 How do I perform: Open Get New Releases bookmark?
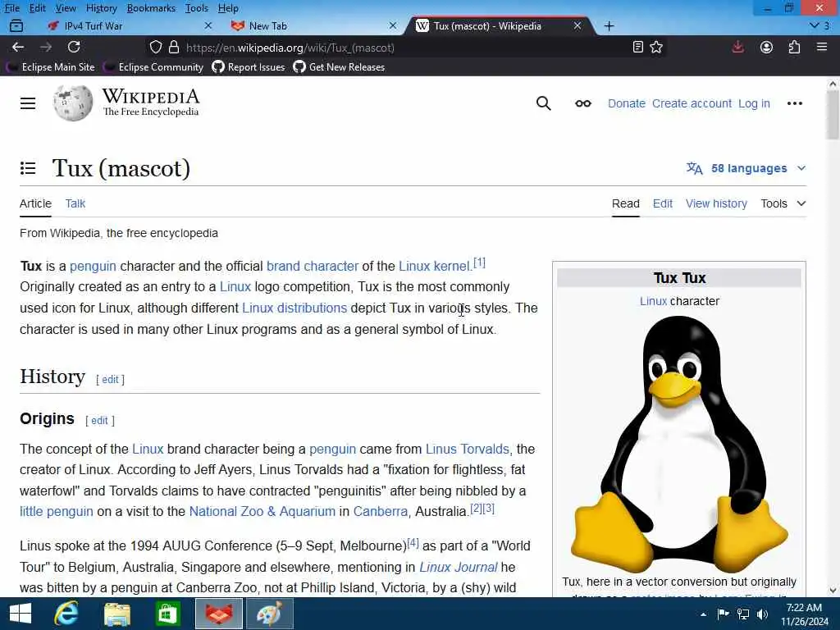(339, 67)
